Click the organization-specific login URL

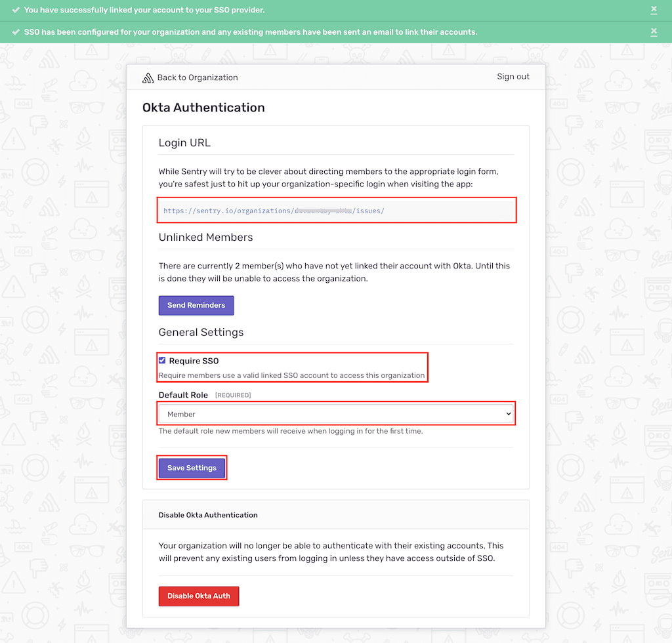click(276, 210)
